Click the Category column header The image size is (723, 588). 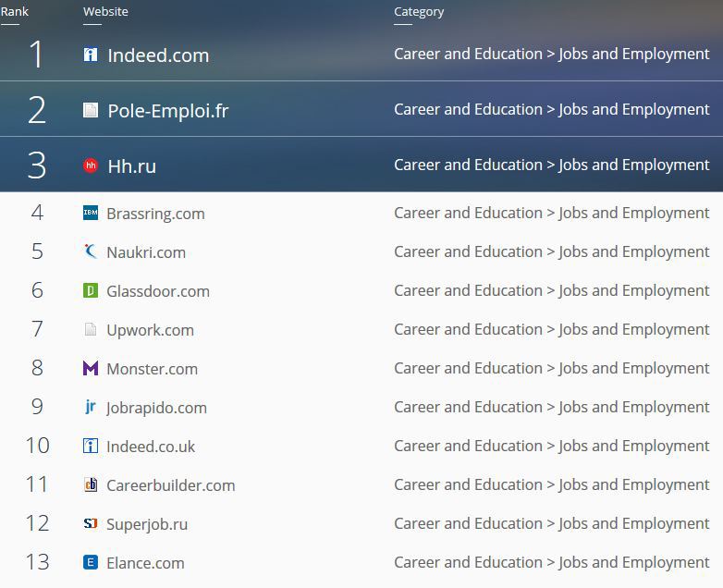click(x=419, y=12)
